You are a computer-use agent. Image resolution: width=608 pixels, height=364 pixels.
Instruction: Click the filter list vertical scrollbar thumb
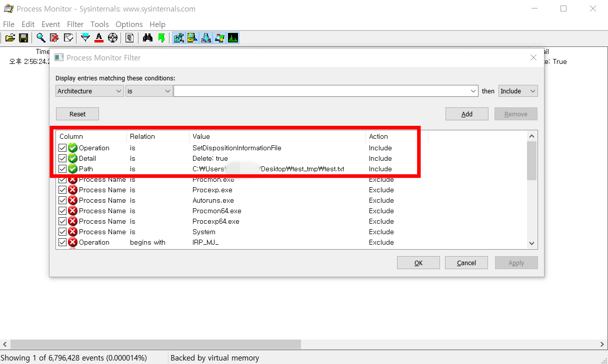tap(532, 160)
